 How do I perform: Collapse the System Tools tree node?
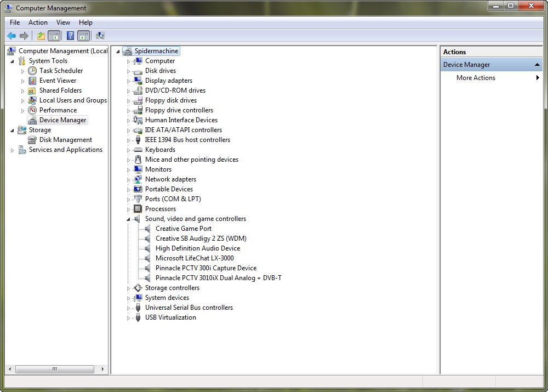12,61
